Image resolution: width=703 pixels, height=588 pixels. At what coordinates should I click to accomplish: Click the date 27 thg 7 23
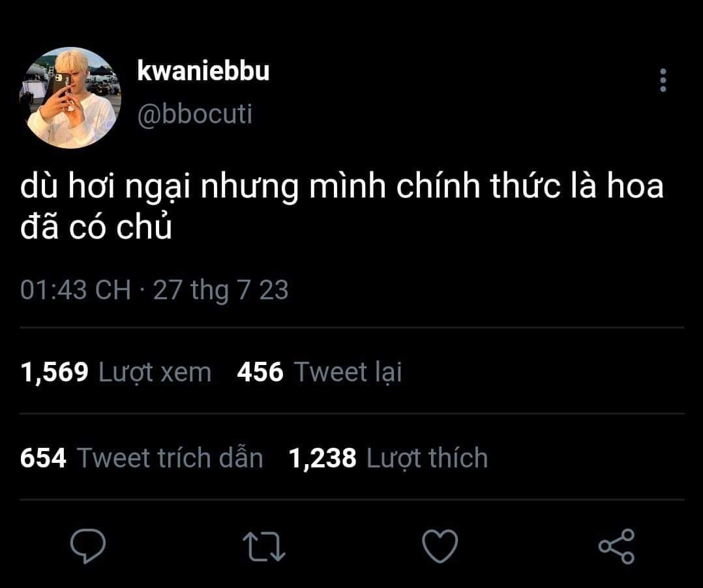220,291
